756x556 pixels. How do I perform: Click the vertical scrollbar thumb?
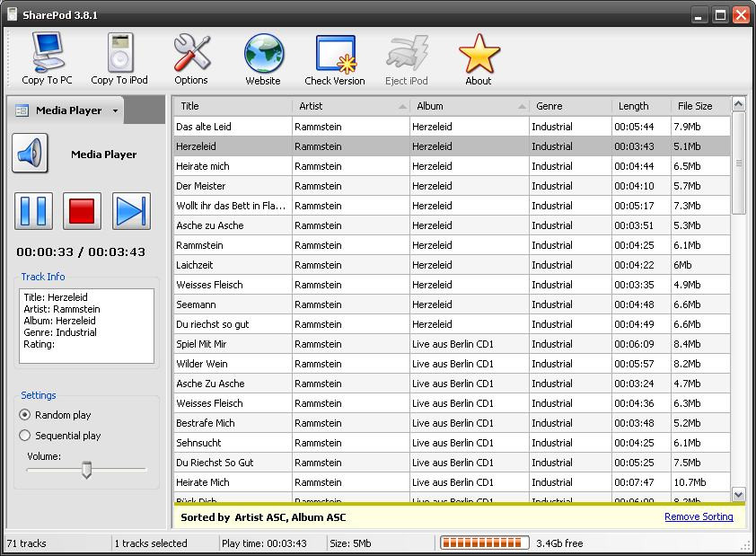[738, 163]
